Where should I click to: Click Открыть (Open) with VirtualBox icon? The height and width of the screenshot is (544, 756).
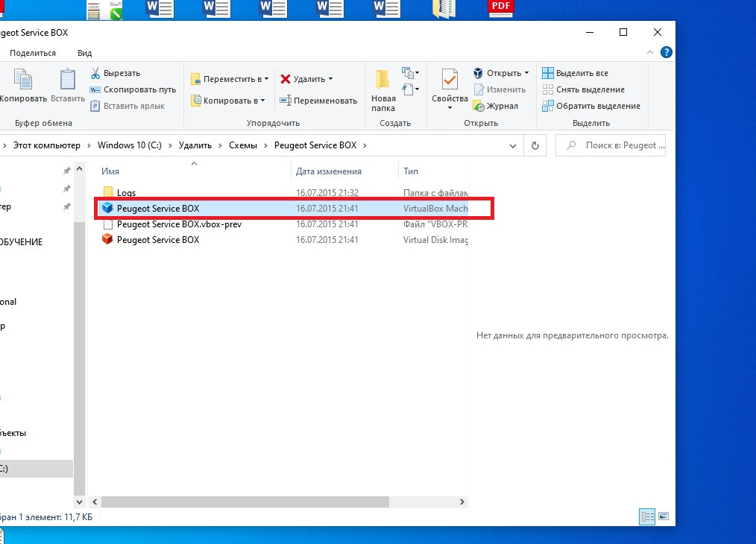pyautogui.click(x=497, y=73)
